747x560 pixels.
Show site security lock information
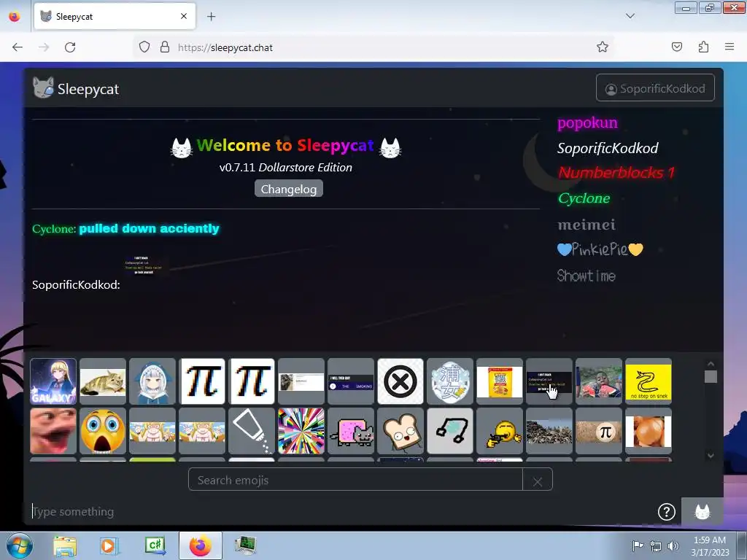tap(165, 47)
